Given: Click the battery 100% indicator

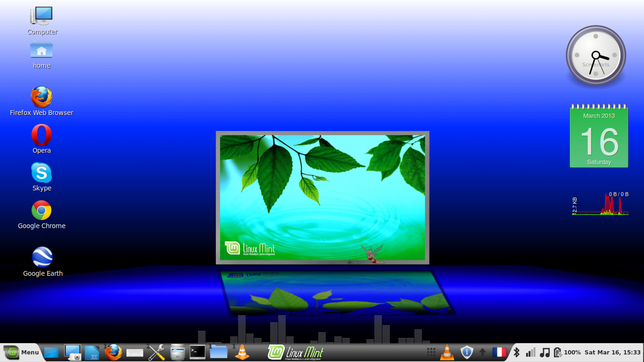Looking at the screenshot, I should (567, 352).
